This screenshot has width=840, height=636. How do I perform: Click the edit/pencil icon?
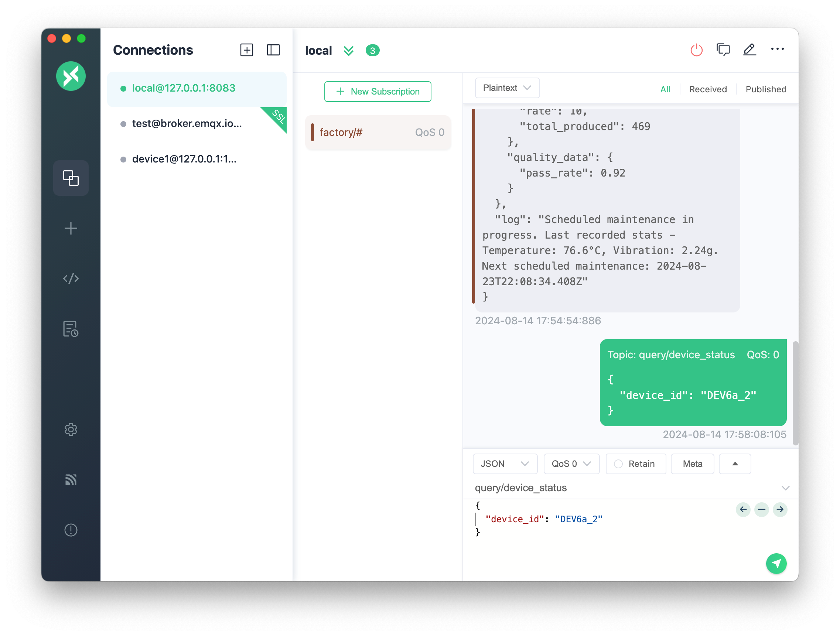pos(750,49)
